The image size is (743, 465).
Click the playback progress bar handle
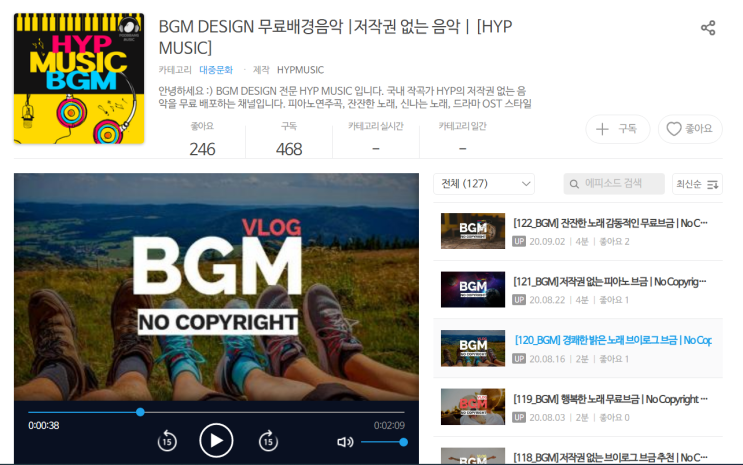pos(140,412)
